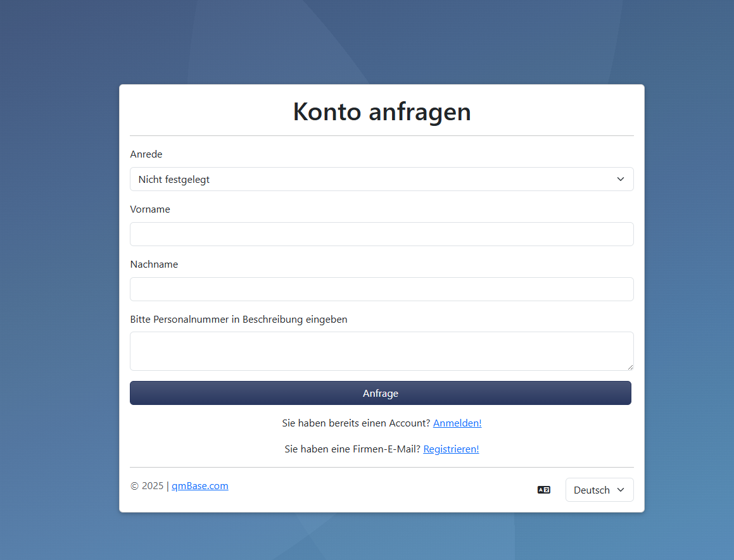This screenshot has width=734, height=560.
Task: Click the textarea resize handle corner
Action: [x=630, y=366]
